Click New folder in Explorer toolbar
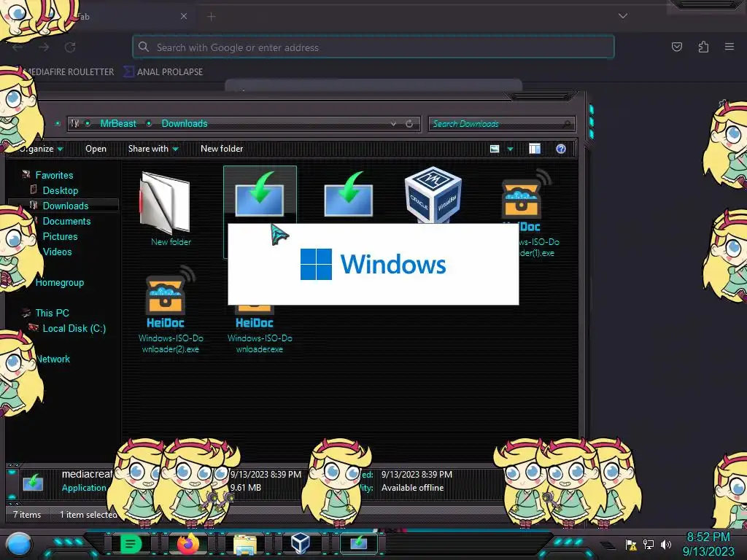The height and width of the screenshot is (560, 747). (x=222, y=149)
